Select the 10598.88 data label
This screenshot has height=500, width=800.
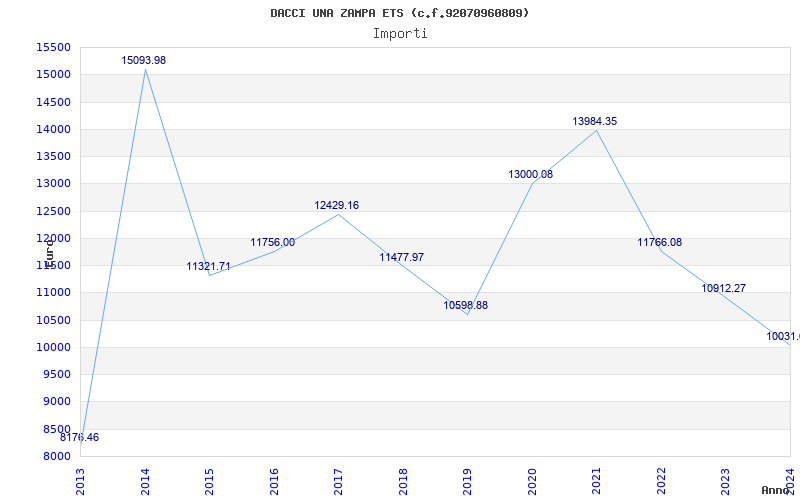point(465,305)
